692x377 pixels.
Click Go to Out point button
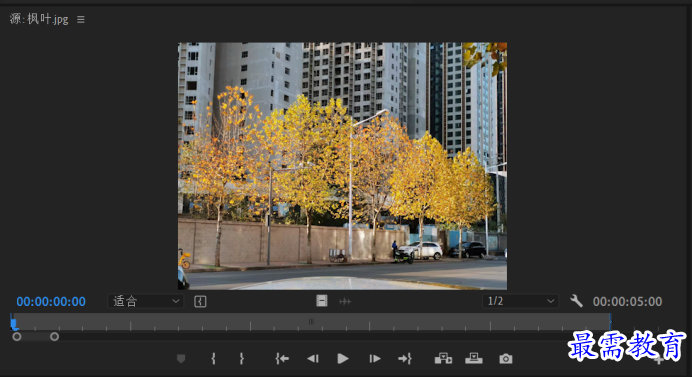coord(405,358)
